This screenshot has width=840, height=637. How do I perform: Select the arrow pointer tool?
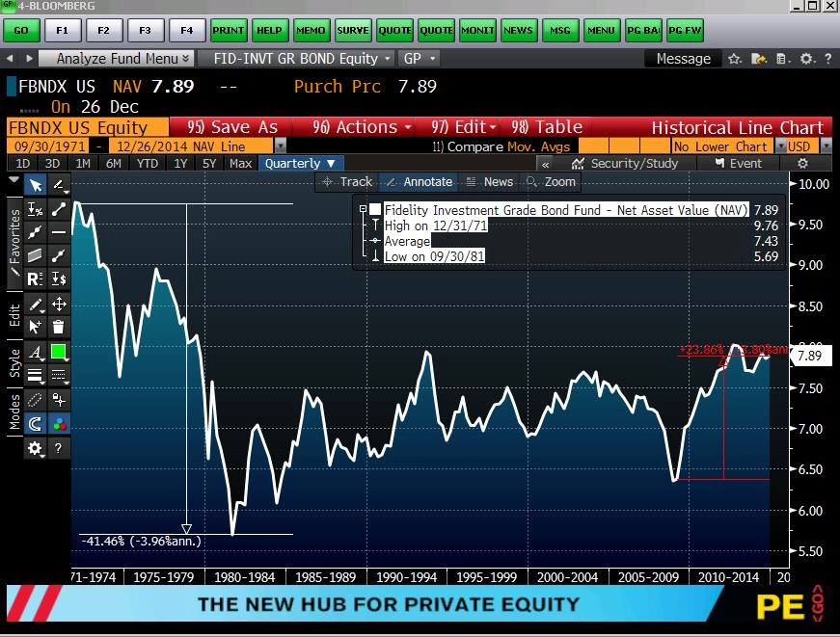coord(36,186)
